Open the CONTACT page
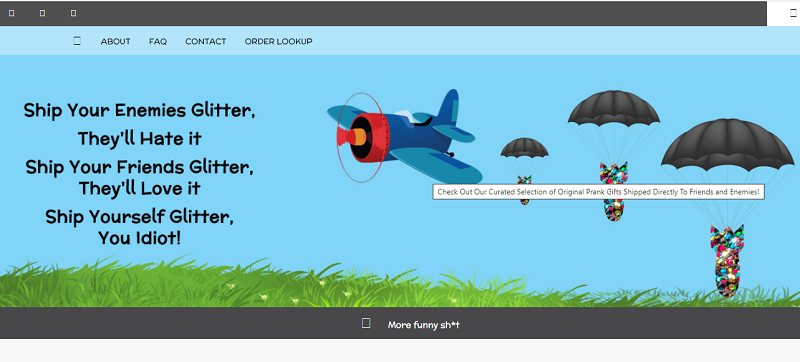Viewport: 800px width, 362px height. 206,41
